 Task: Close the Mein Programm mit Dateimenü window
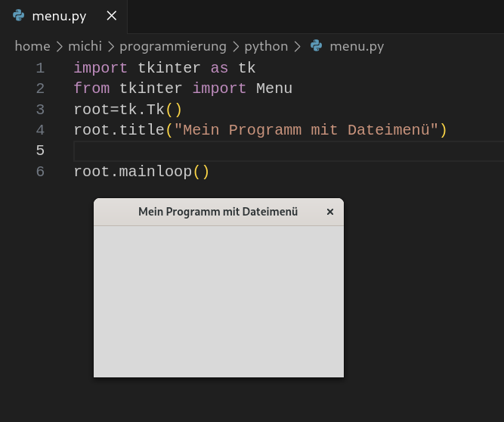329,212
